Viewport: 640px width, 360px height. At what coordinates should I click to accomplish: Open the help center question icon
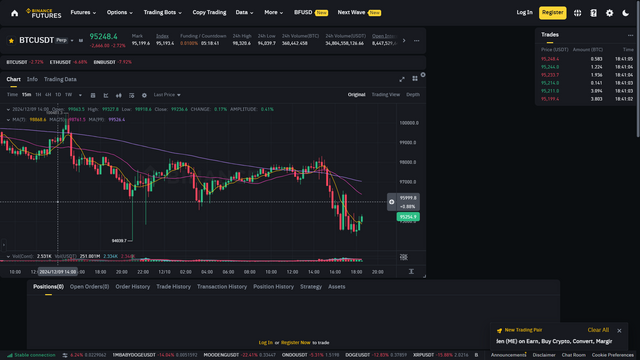593,13
